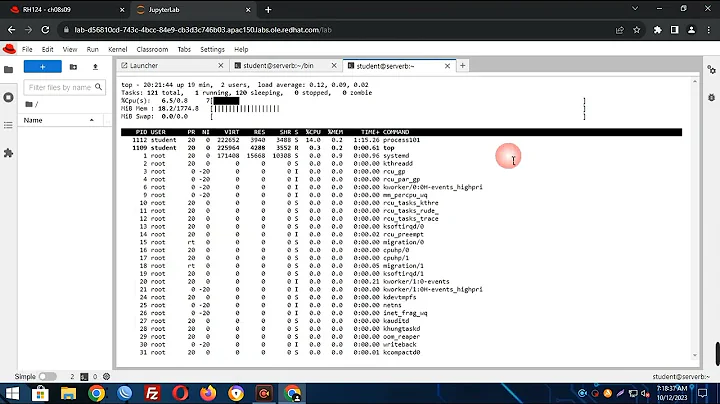Click the Share page icon in address bar
This screenshot has height=404, width=720.
pyautogui.click(x=619, y=30)
